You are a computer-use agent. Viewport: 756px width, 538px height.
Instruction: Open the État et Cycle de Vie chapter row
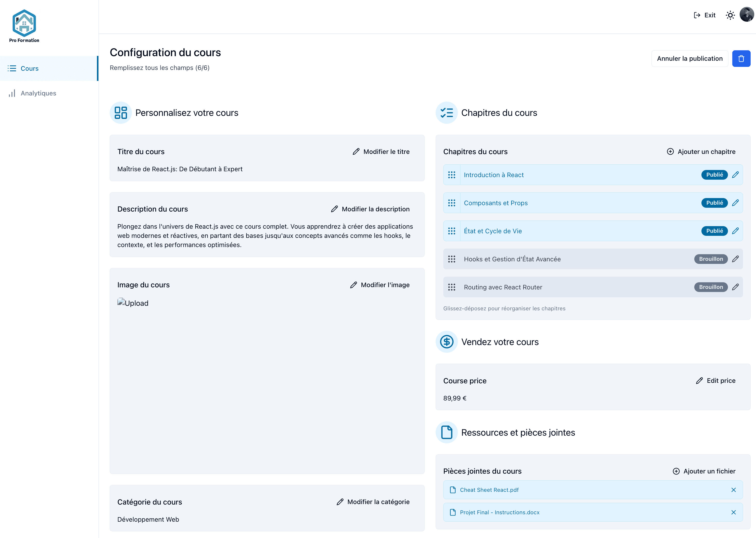tap(493, 231)
